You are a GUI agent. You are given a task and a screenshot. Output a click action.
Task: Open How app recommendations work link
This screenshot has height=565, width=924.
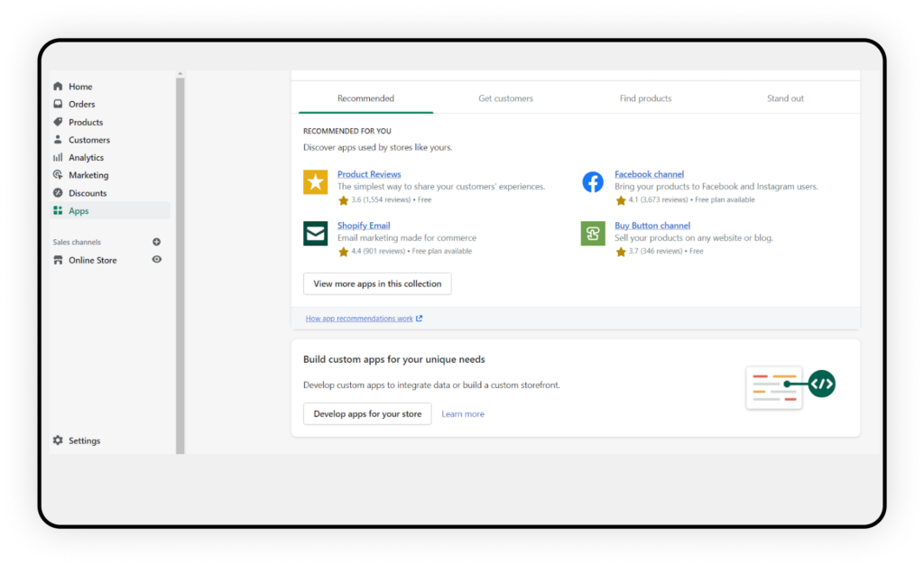tap(359, 318)
